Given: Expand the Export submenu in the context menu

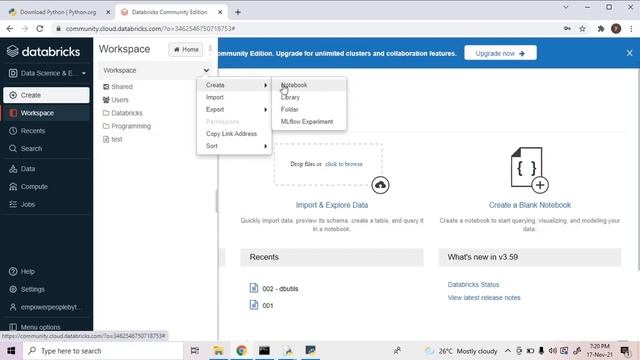Looking at the screenshot, I should click(234, 109).
